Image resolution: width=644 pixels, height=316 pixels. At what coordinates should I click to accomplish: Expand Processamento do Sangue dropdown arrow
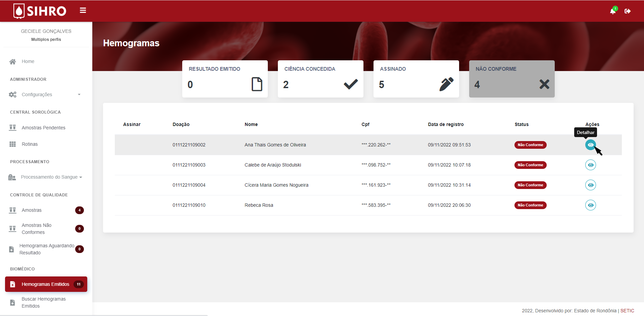click(x=81, y=177)
